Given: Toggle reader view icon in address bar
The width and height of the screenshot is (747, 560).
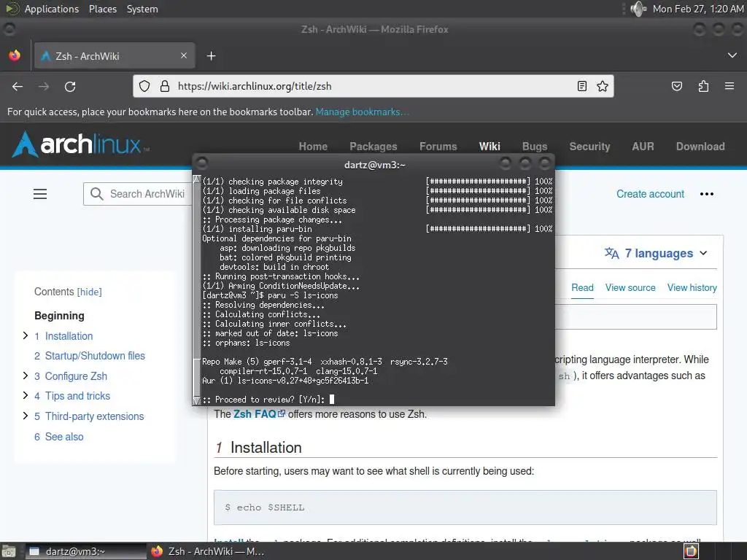Looking at the screenshot, I should pyautogui.click(x=581, y=86).
